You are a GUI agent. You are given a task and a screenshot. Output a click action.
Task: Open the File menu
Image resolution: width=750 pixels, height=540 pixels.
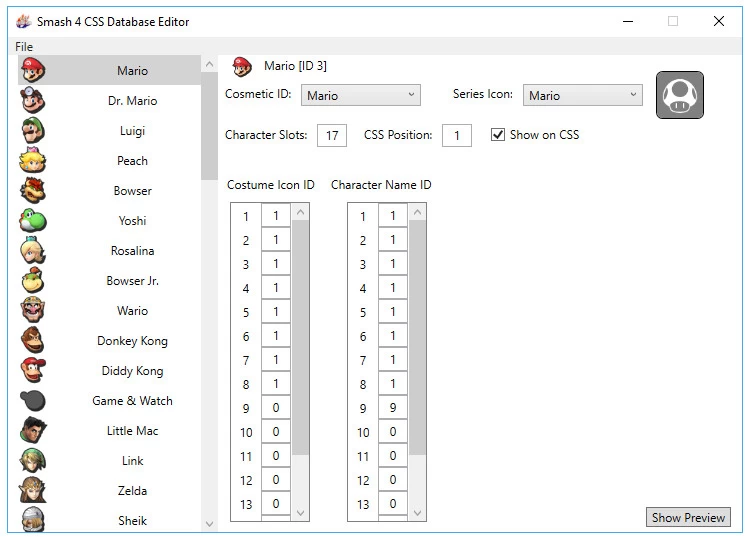click(24, 46)
